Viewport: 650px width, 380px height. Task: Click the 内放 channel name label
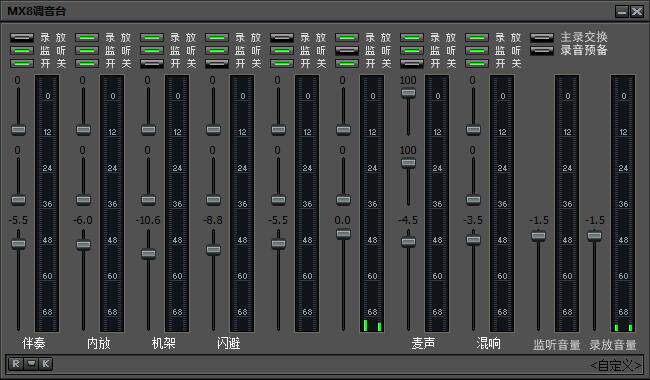[99, 344]
